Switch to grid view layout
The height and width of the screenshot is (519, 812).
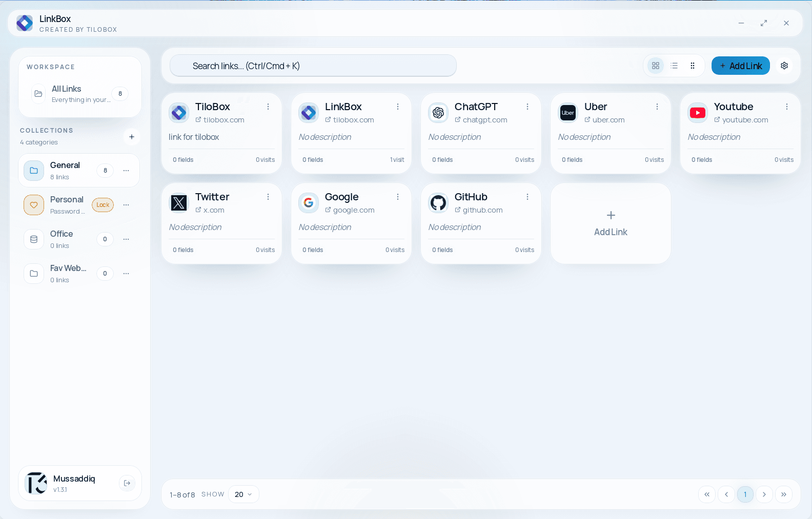click(655, 66)
